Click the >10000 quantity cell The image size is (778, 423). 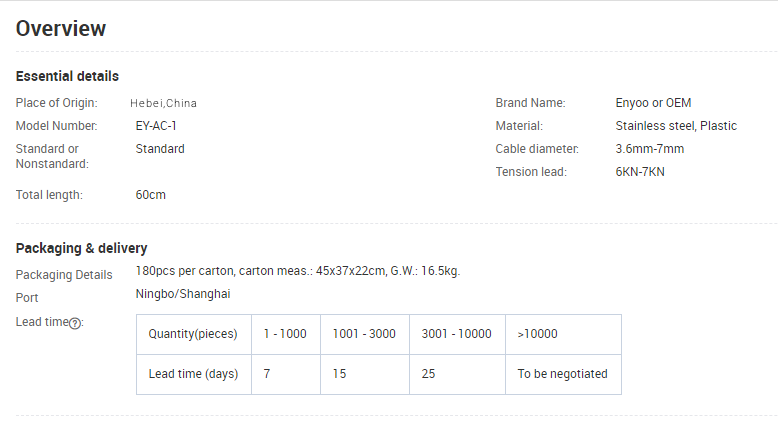pos(538,334)
